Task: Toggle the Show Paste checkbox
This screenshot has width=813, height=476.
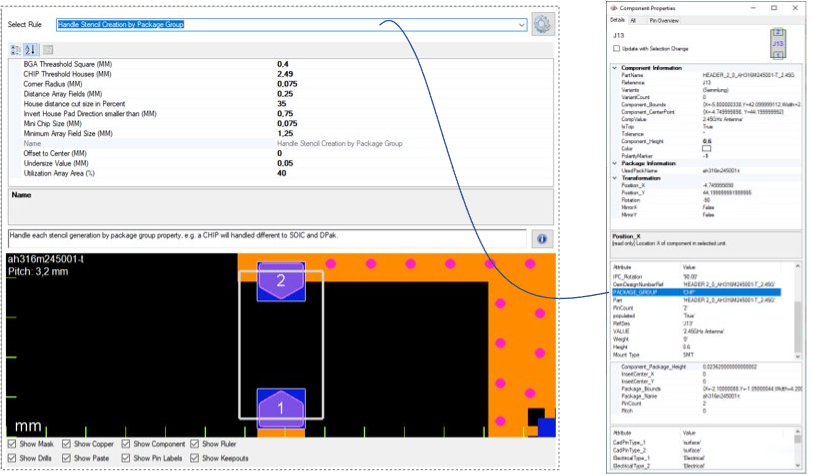Action: [x=66, y=458]
